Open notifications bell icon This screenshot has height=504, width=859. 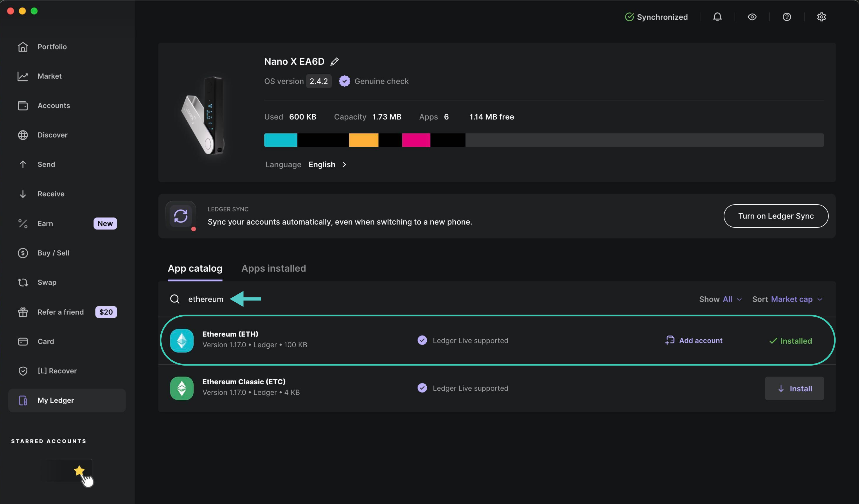717,17
